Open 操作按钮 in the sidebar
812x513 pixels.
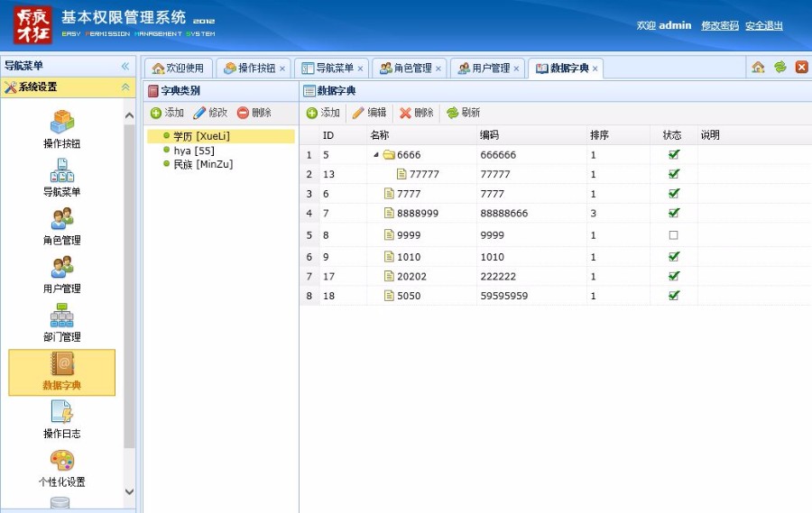(x=61, y=129)
